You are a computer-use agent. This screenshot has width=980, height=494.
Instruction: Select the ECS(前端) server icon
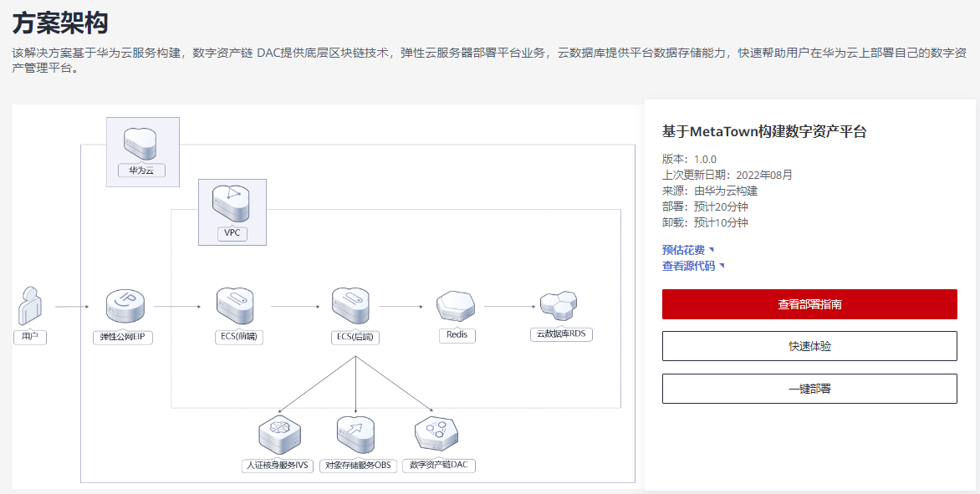[235, 306]
